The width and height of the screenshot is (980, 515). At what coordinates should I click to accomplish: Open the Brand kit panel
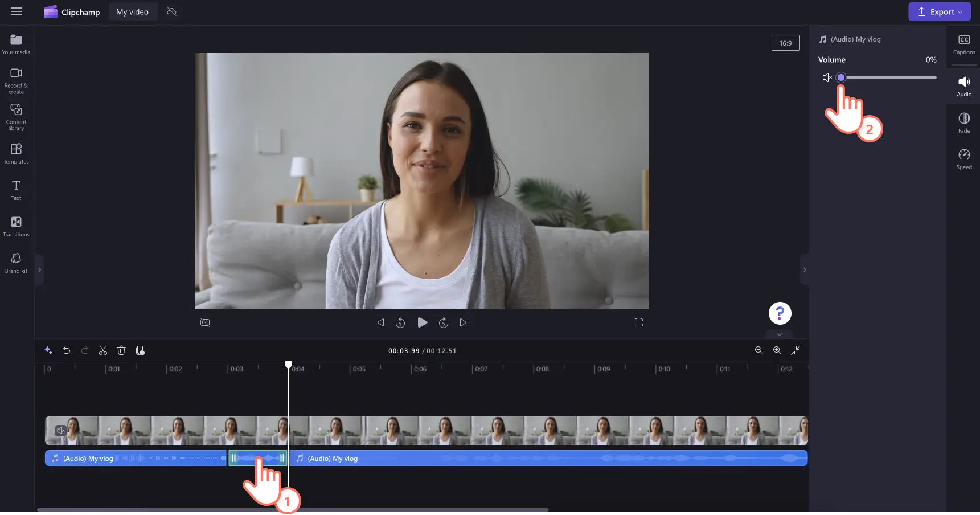click(16, 263)
